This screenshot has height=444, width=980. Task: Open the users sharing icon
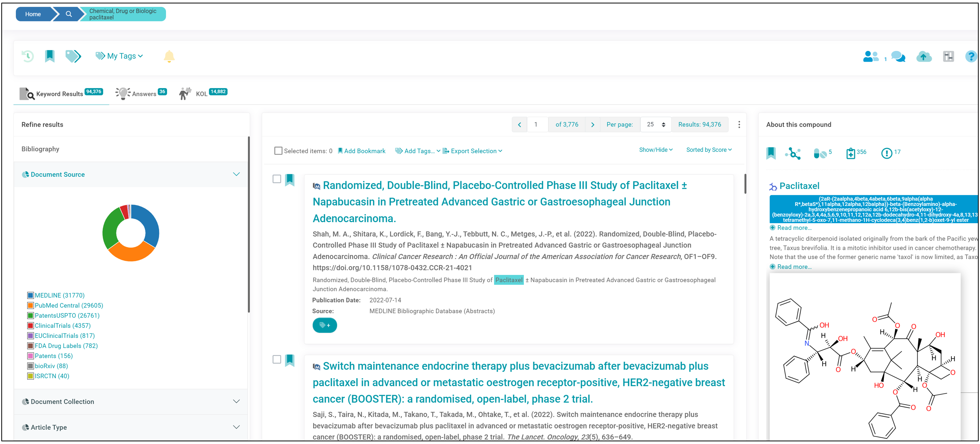[x=870, y=57]
